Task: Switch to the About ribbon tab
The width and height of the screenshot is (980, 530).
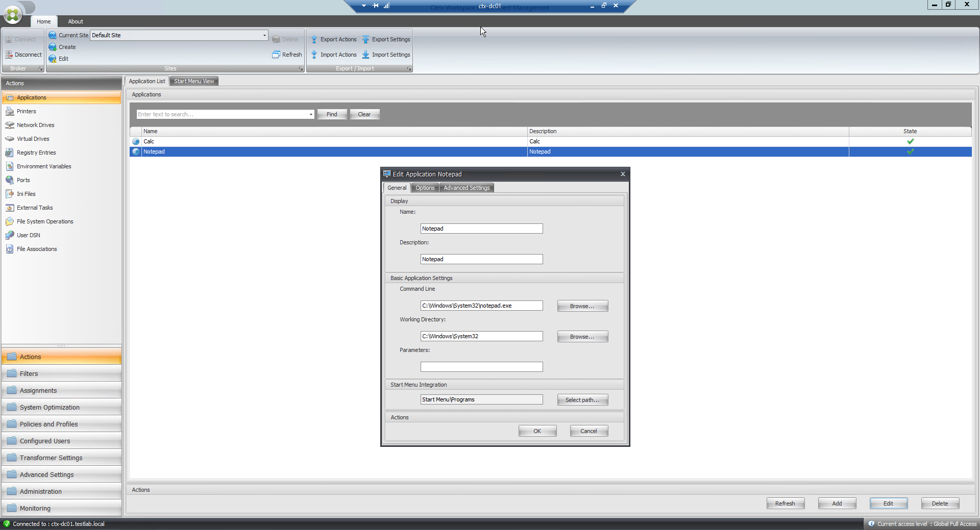Action: click(x=76, y=21)
